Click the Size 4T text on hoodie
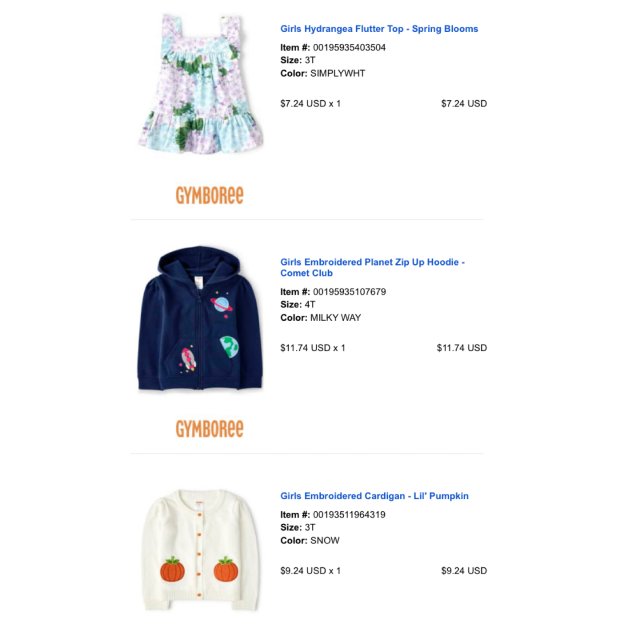This screenshot has width=640, height=640. (x=298, y=304)
